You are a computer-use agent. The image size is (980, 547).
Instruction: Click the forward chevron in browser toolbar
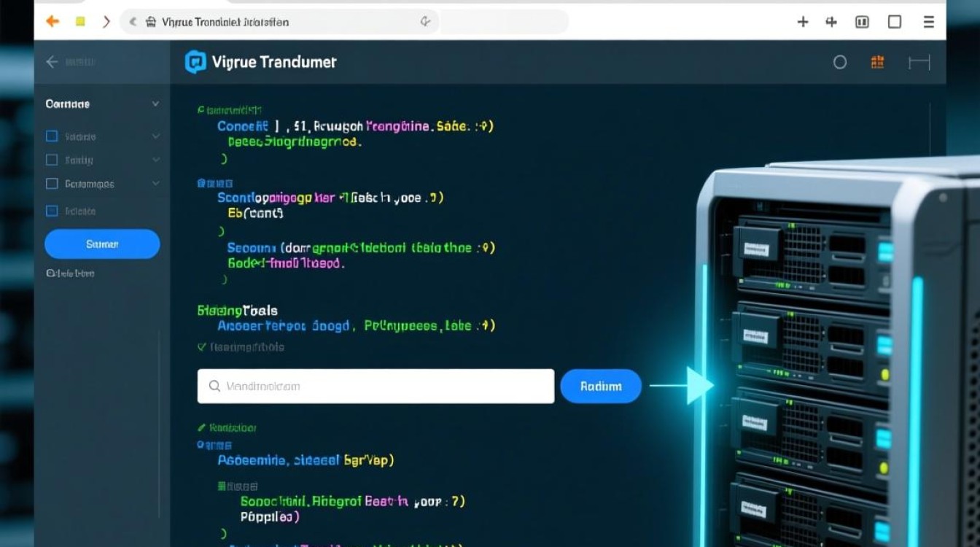point(106,22)
